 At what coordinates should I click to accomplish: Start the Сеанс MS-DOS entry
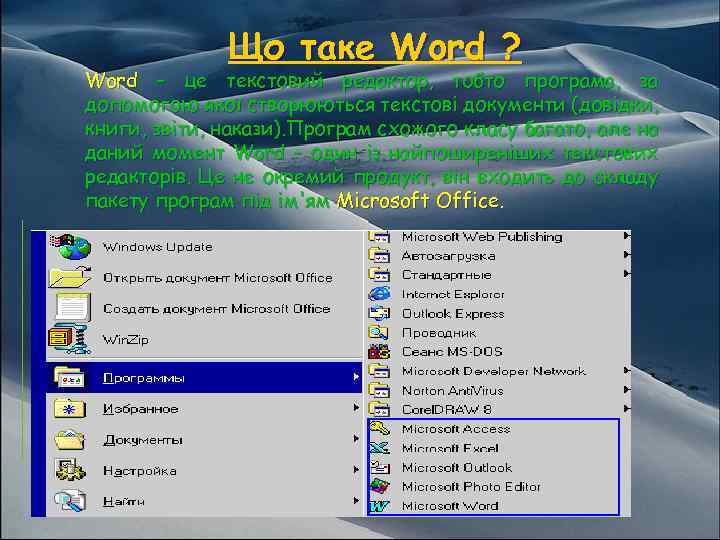point(499,352)
